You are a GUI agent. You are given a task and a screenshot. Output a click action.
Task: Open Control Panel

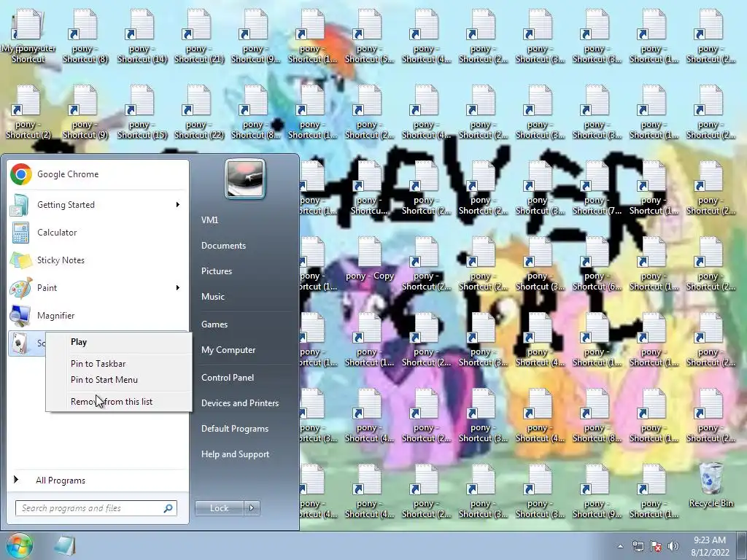pos(228,378)
